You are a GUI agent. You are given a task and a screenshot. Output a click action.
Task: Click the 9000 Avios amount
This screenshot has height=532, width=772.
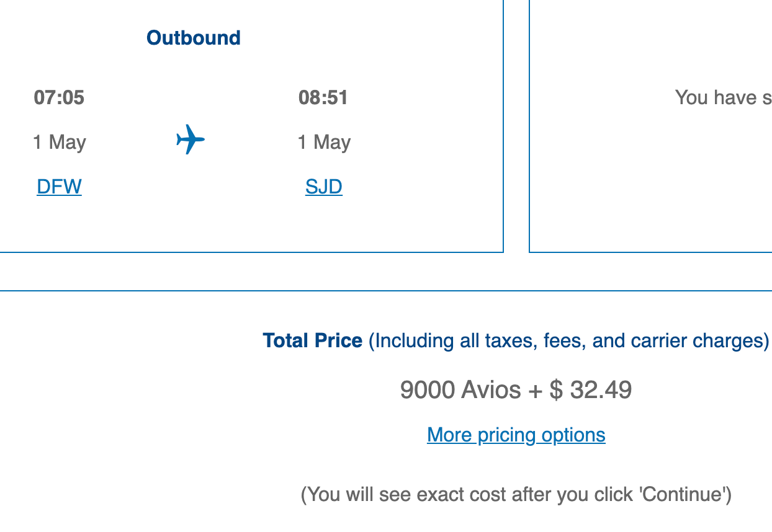(x=460, y=390)
